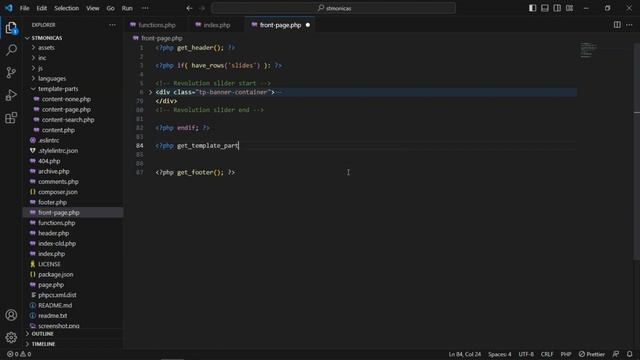Open header.php in the explorer
Viewport: 640px width, 360px height.
tap(53, 233)
